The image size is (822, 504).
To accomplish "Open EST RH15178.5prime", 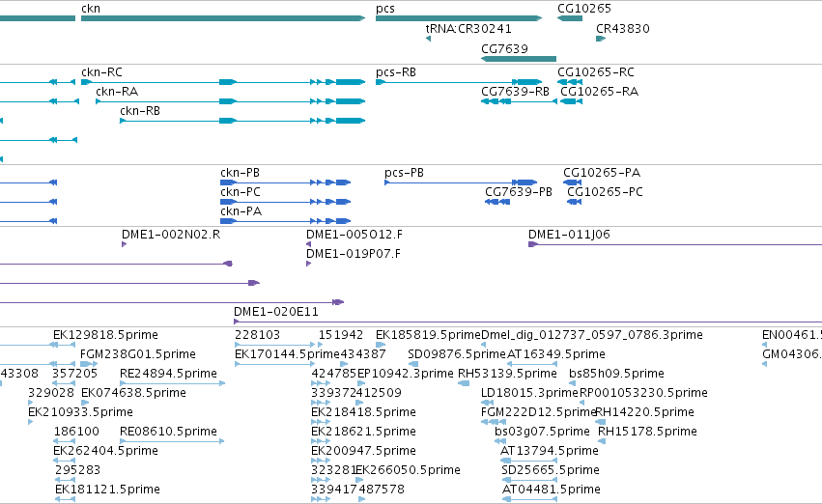I will coord(647,432).
